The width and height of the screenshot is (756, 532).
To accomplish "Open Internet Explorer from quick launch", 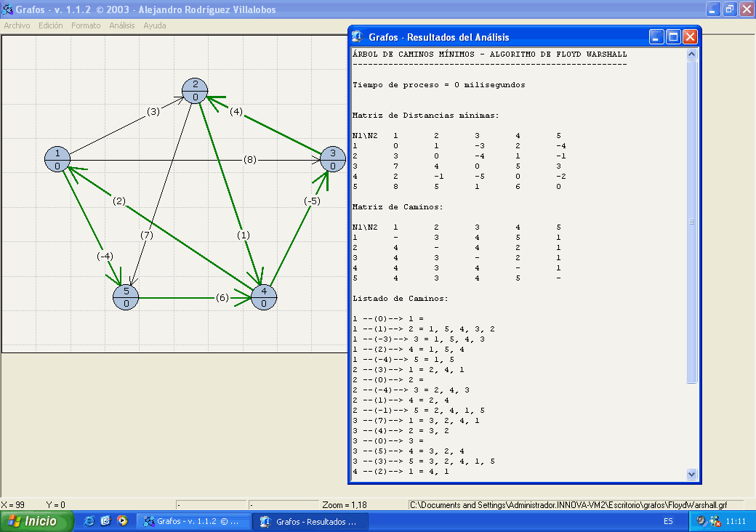I will 89,521.
